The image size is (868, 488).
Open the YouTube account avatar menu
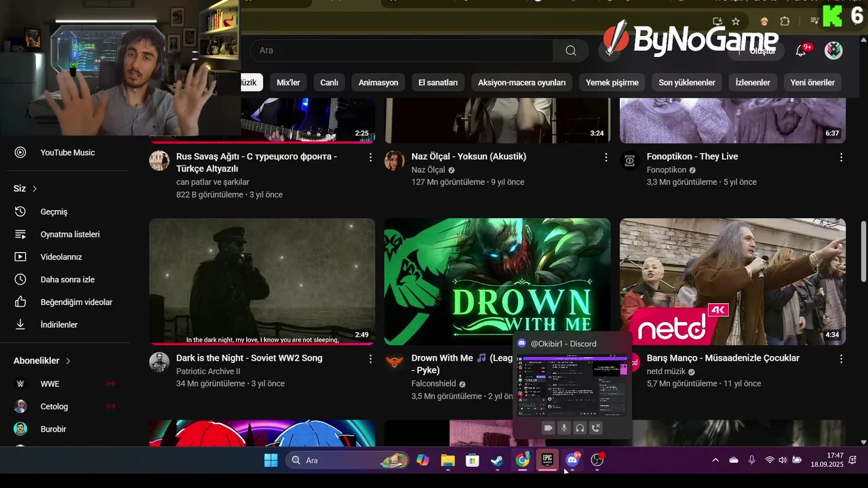833,50
